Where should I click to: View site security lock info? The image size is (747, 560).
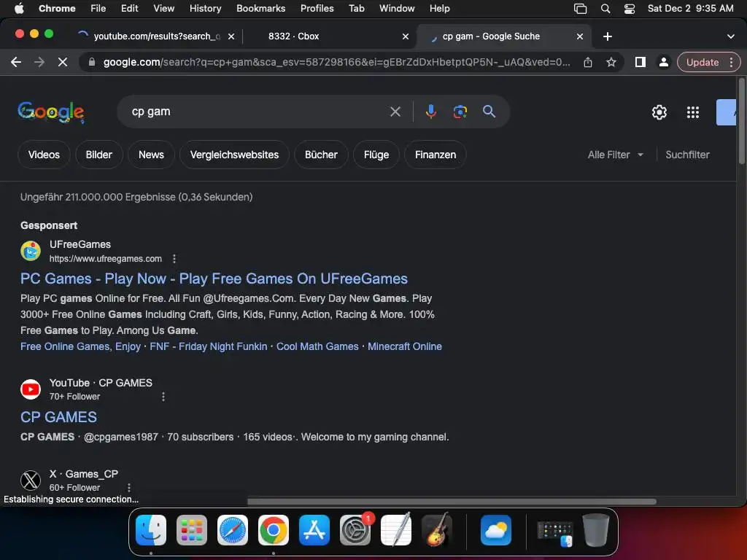click(92, 62)
